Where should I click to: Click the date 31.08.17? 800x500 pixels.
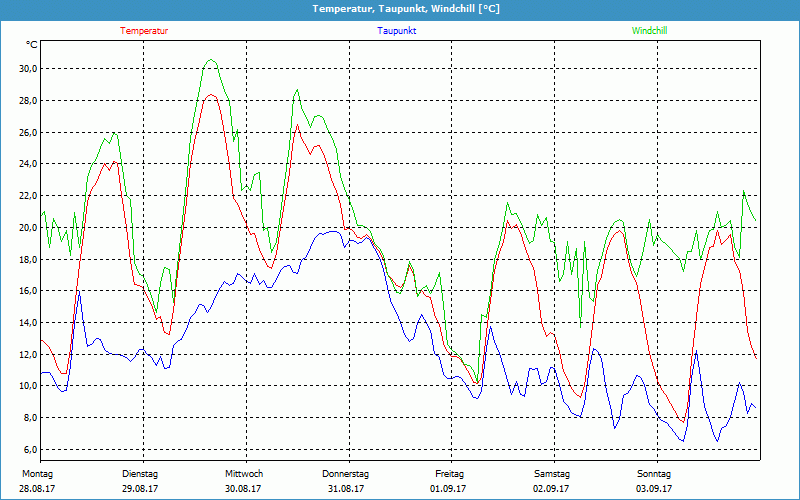pos(345,489)
